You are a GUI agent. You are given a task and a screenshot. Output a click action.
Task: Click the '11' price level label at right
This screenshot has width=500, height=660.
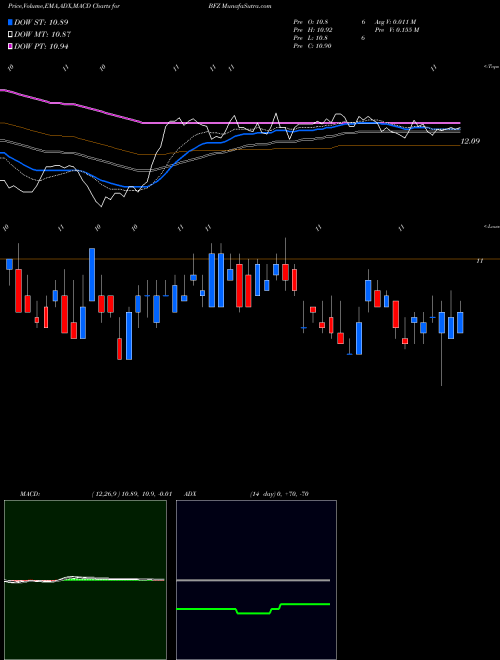[479, 261]
